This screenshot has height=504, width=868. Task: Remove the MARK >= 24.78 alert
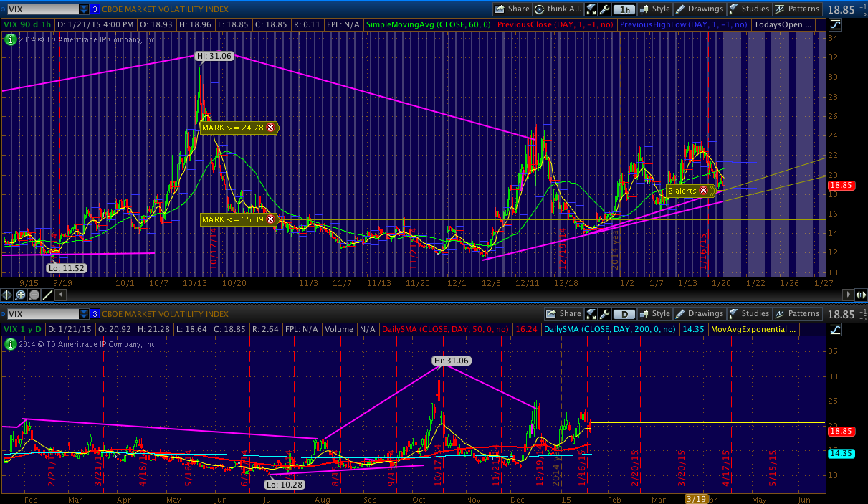271,128
